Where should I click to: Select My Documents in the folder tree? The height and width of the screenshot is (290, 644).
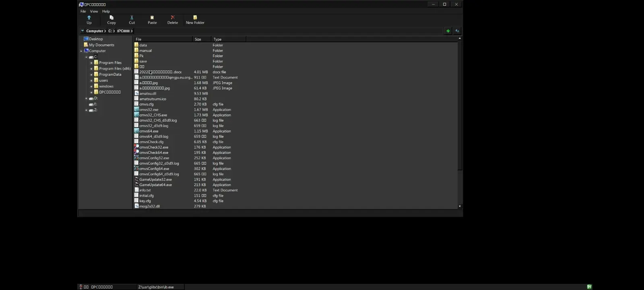(x=101, y=45)
